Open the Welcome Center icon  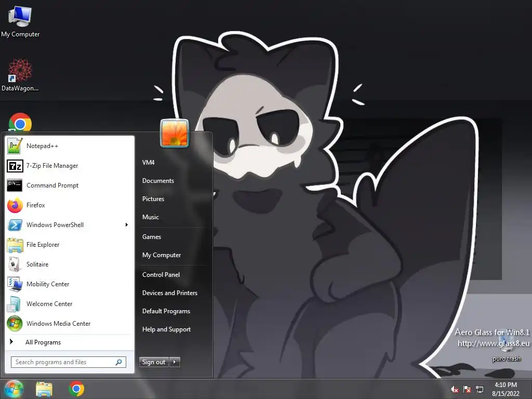[x=15, y=303]
